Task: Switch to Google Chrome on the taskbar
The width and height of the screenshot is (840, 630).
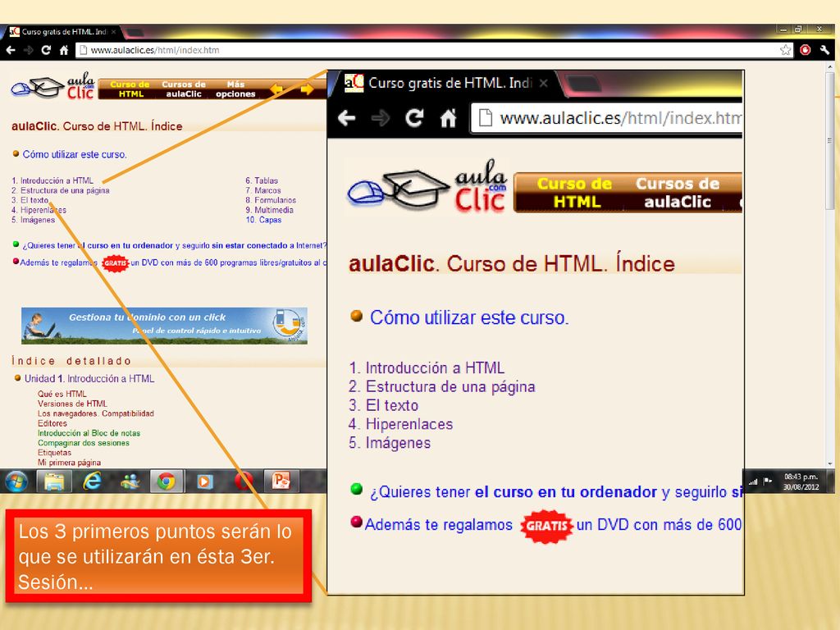Action: coord(167,481)
